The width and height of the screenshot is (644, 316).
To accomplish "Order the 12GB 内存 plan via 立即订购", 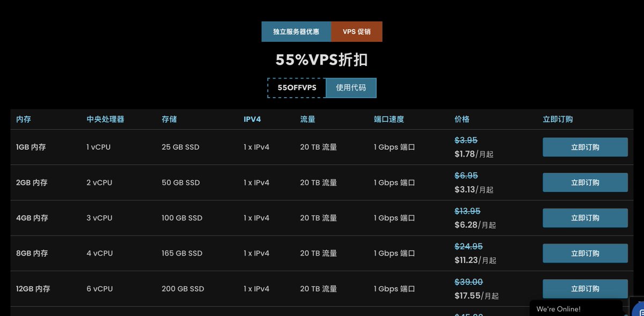I will click(585, 289).
